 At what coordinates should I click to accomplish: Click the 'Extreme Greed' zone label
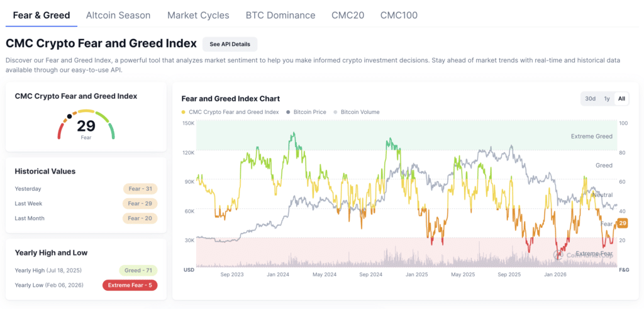[x=592, y=136]
